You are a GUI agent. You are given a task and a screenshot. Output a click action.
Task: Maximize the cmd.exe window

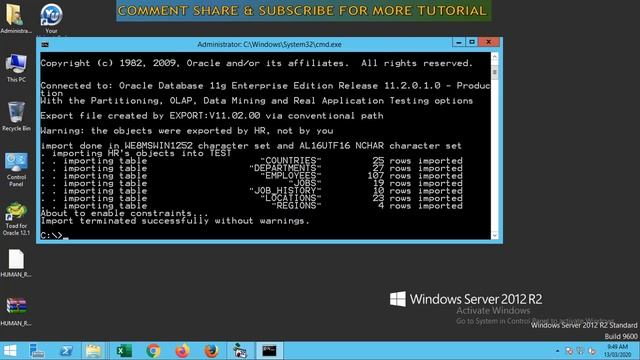coord(472,42)
